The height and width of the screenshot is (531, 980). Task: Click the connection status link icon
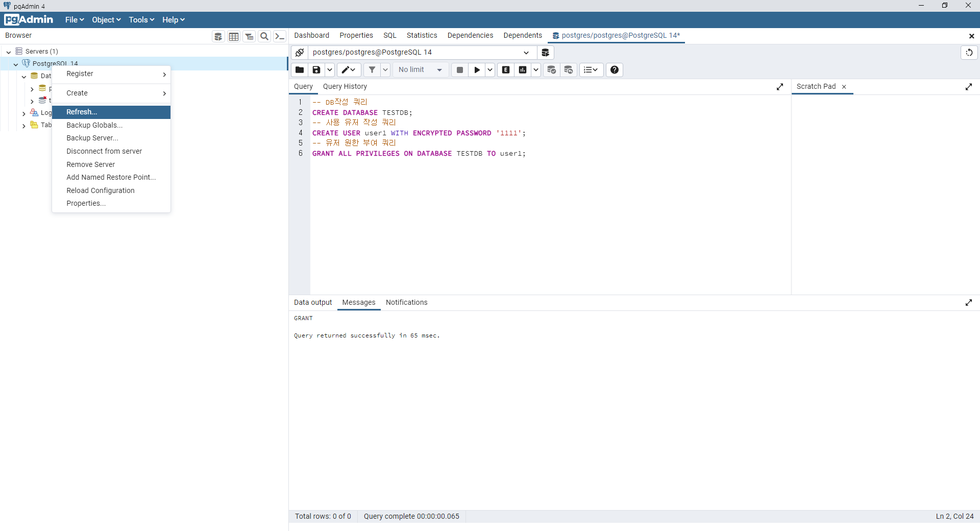coord(300,53)
